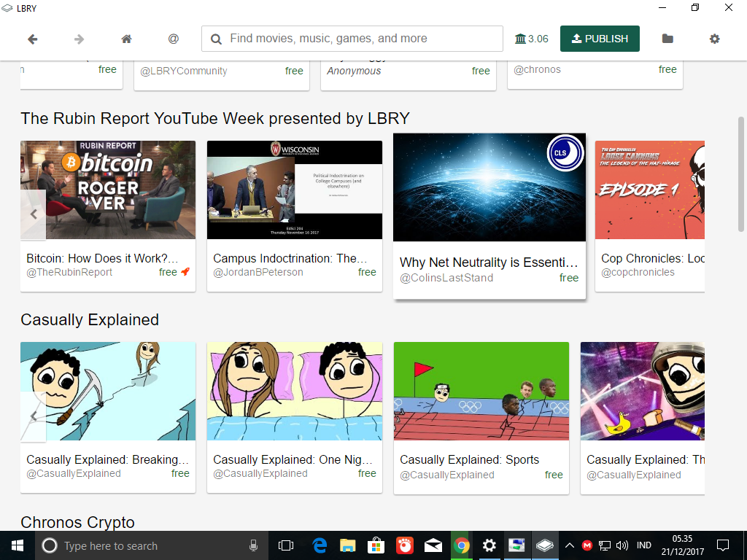Visit the @chronos channel
This screenshot has height=560, width=747.
click(537, 69)
